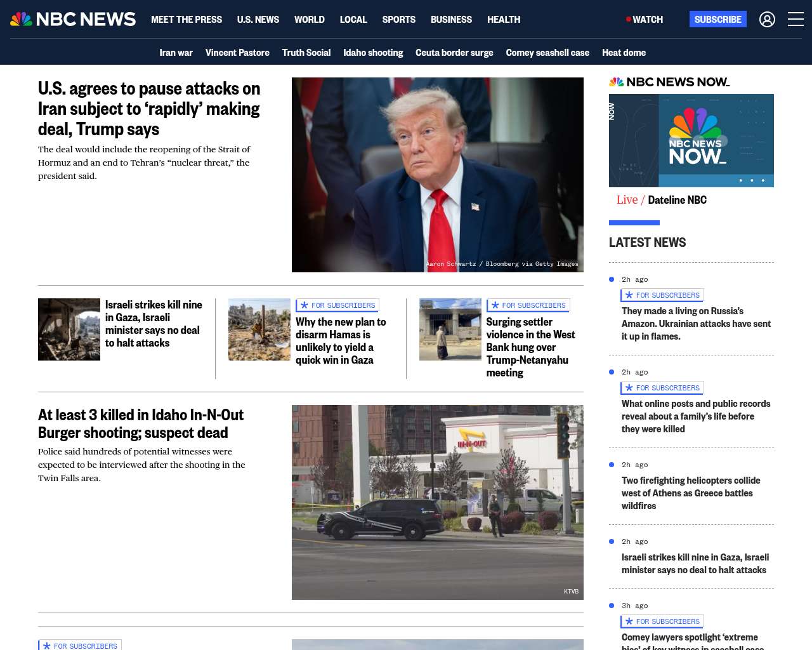The width and height of the screenshot is (812, 650).
Task: Open the West Bank settler violence thumbnail
Action: coord(450,329)
